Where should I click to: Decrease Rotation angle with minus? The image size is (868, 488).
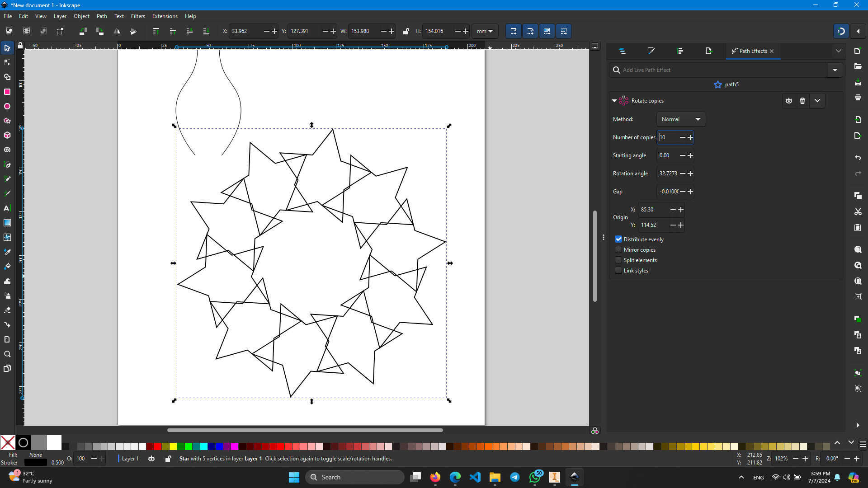pos(683,174)
